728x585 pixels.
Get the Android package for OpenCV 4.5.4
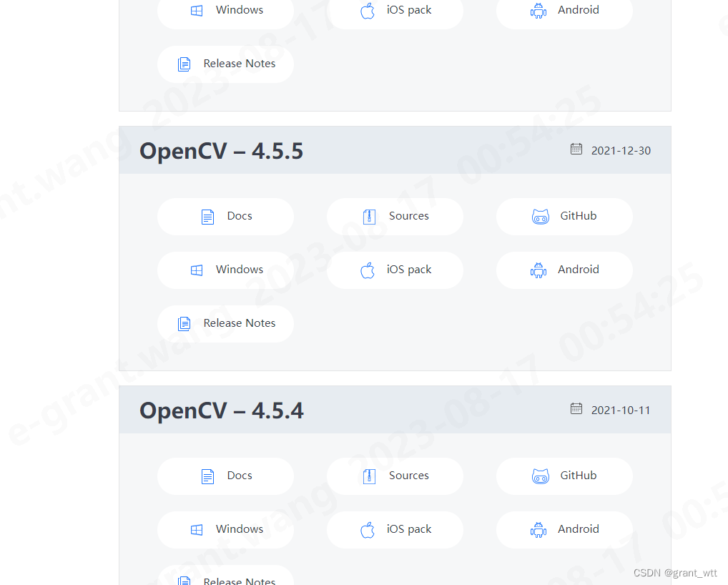(564, 529)
